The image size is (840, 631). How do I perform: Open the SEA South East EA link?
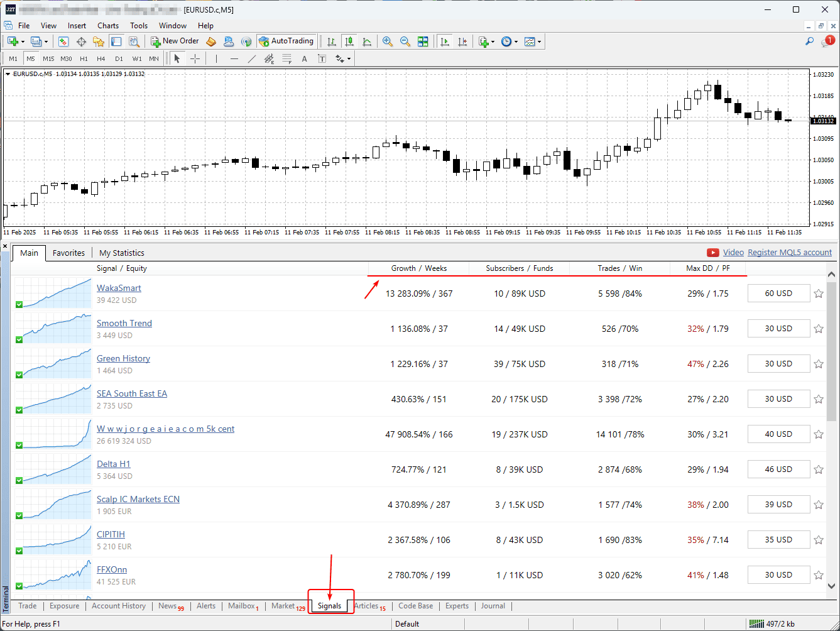tap(132, 393)
